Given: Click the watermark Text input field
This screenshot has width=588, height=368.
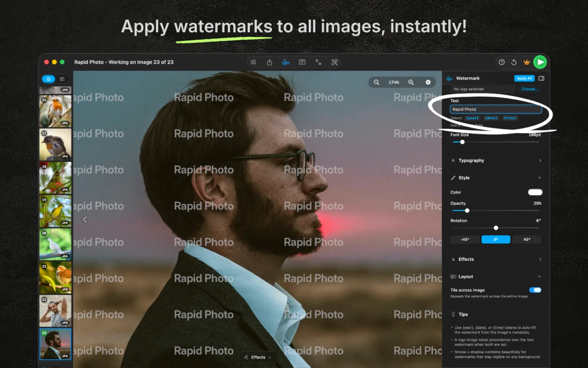Looking at the screenshot, I should point(496,109).
